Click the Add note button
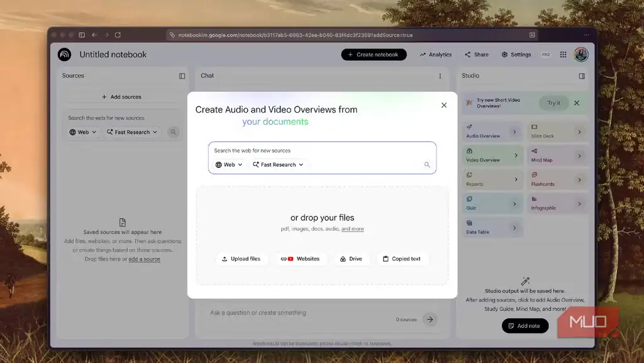This screenshot has width=644, height=363. pyautogui.click(x=525, y=326)
